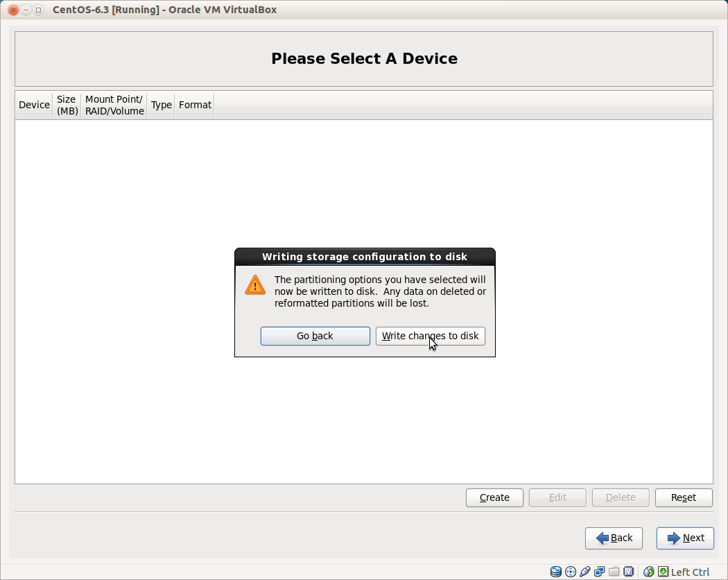The width and height of the screenshot is (728, 580).
Task: Sort by the Type column header
Action: (x=161, y=105)
